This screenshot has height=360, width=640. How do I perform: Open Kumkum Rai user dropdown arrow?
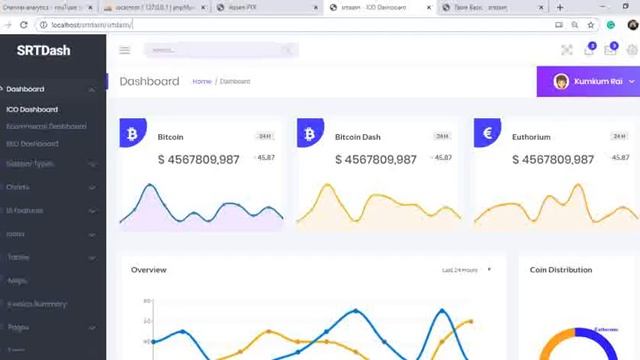632,81
